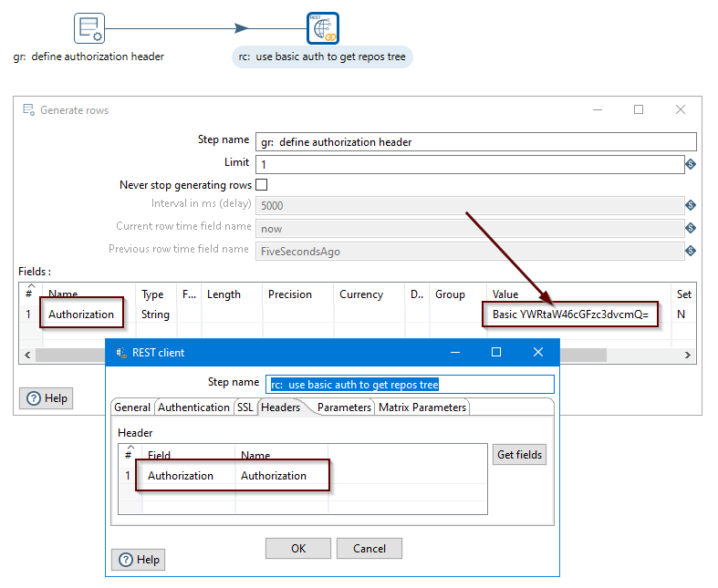Click the Generate rows Step name field
The height and width of the screenshot is (588, 718).
coord(475,142)
